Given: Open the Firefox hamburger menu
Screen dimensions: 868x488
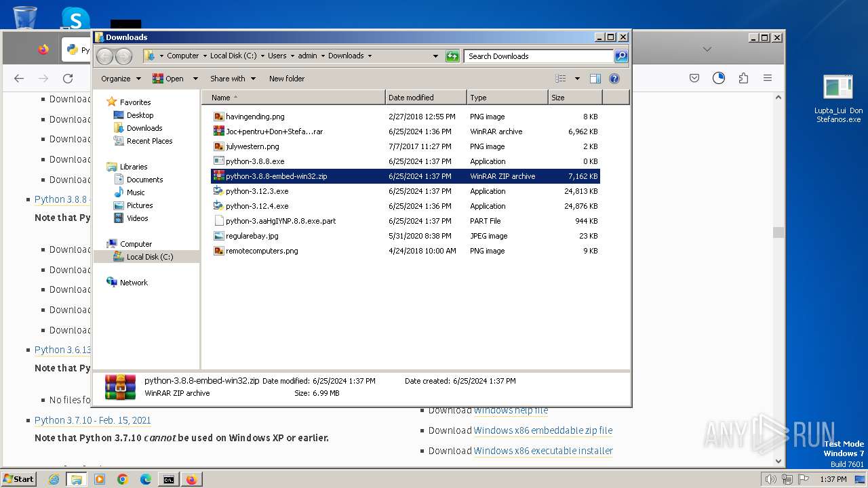Looking at the screenshot, I should pos(768,79).
